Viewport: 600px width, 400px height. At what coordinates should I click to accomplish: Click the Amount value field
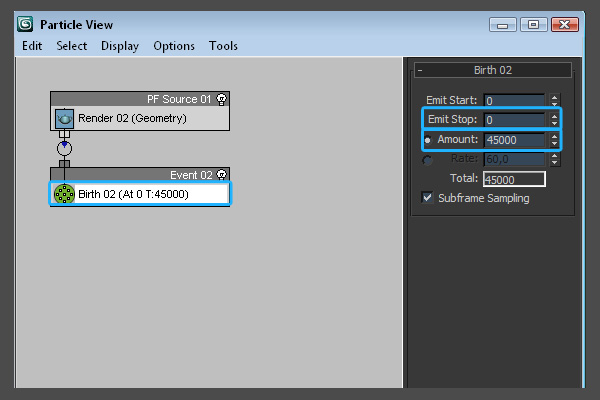pyautogui.click(x=513, y=140)
